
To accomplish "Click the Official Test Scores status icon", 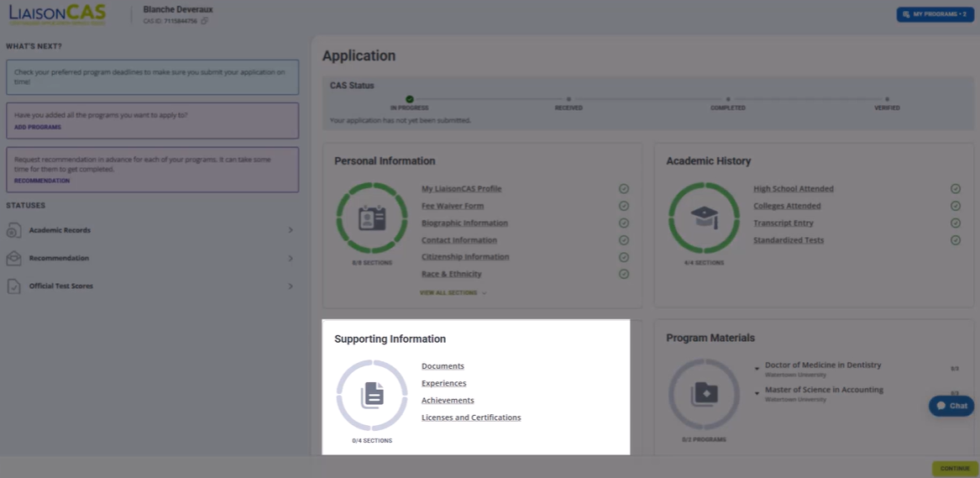I will pos(13,286).
